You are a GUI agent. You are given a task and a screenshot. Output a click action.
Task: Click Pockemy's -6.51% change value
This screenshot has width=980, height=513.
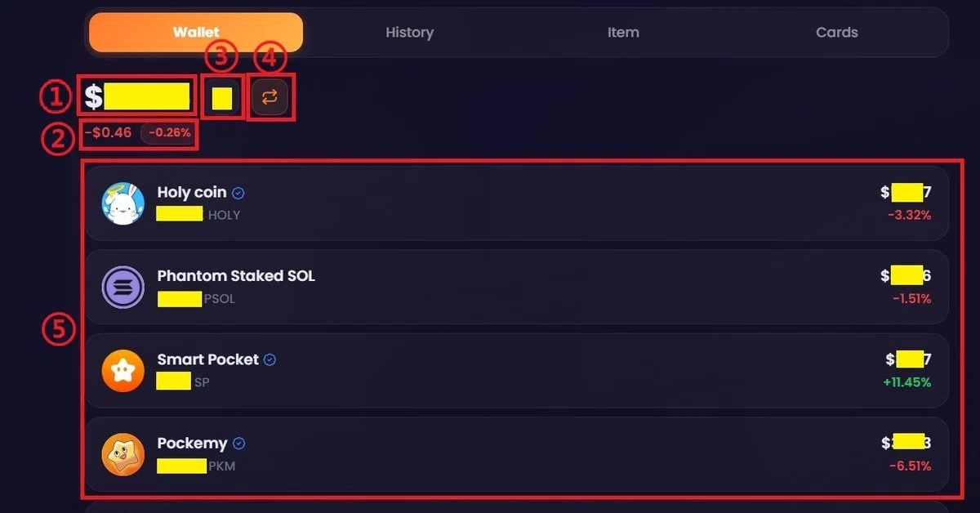pos(910,466)
